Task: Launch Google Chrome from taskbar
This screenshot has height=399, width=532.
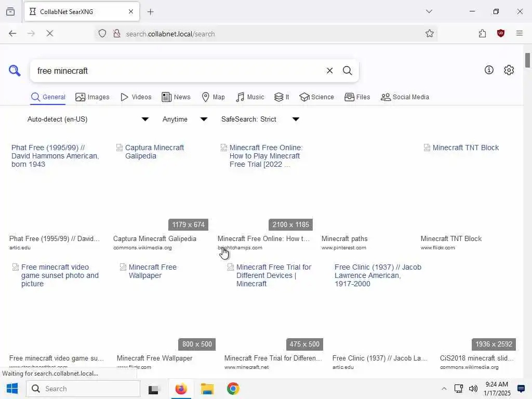Action: point(233,389)
